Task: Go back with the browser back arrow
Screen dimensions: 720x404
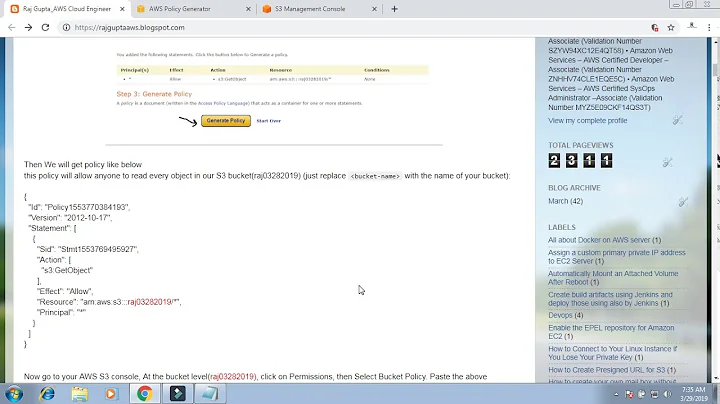Action: [x=11, y=28]
